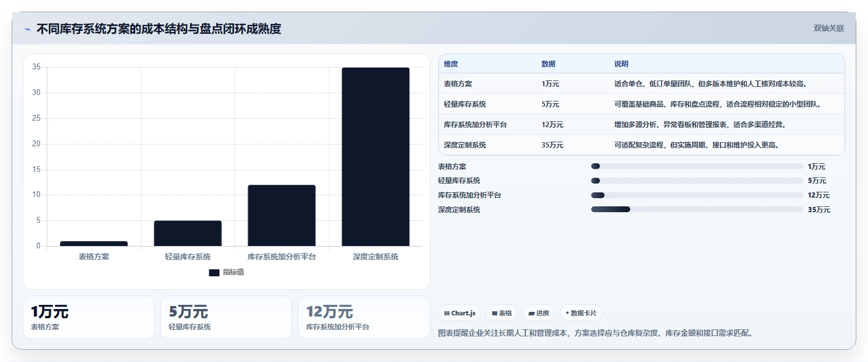This screenshot has height=362, width=868.
Task: Click the 双轴关联 tag
Action: (x=828, y=29)
